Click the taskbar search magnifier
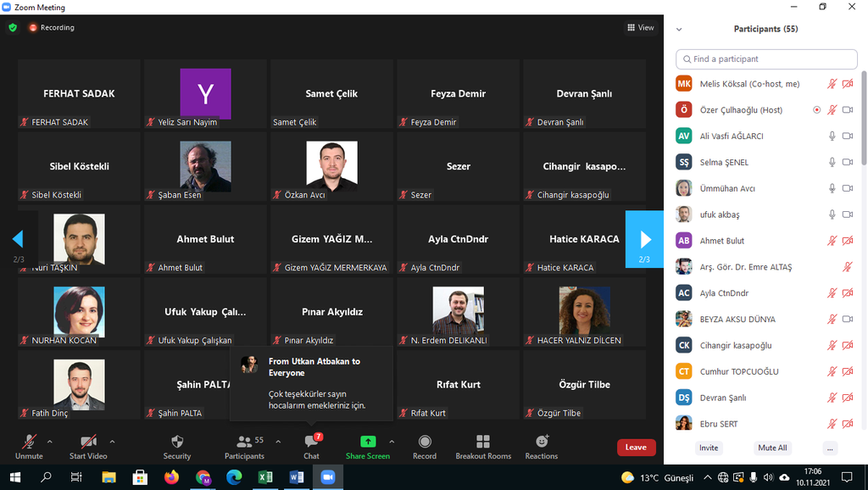Image resolution: width=868 pixels, height=490 pixels. 46,477
